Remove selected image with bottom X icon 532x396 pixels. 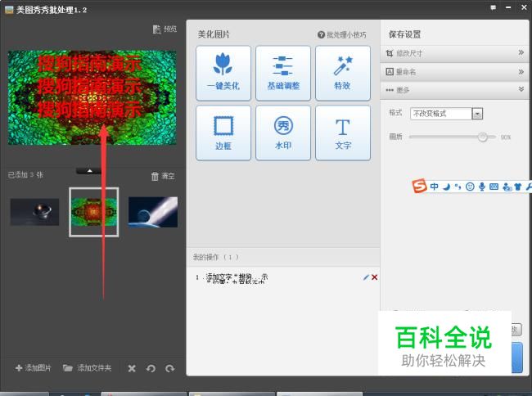pyautogui.click(x=132, y=368)
